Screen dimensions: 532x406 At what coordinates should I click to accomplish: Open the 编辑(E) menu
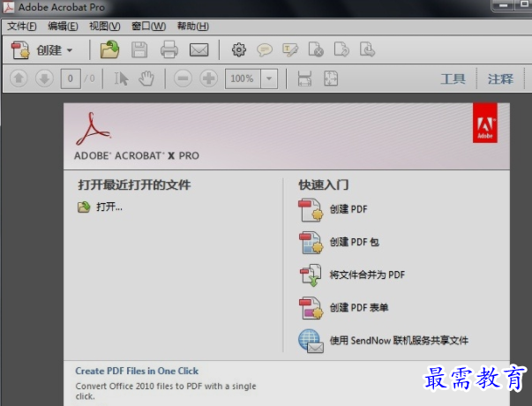click(63, 26)
